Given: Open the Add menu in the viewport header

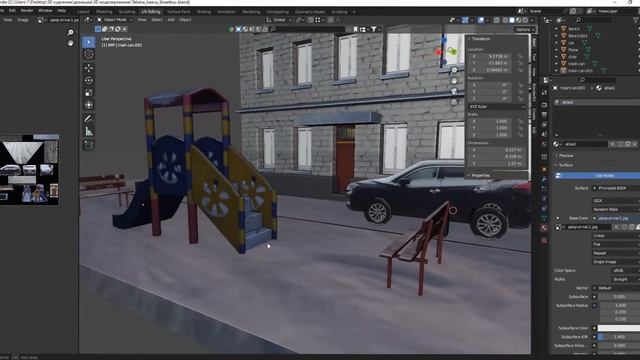Looking at the screenshot, I should point(171,20).
